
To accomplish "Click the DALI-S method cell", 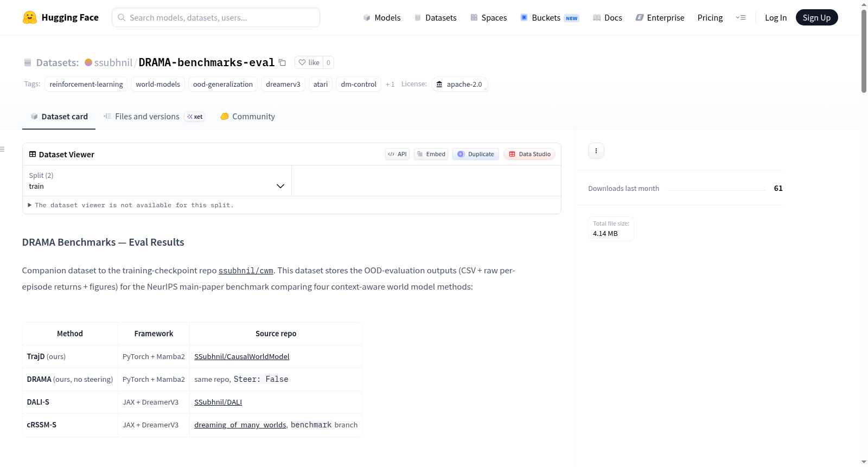I will click(70, 402).
